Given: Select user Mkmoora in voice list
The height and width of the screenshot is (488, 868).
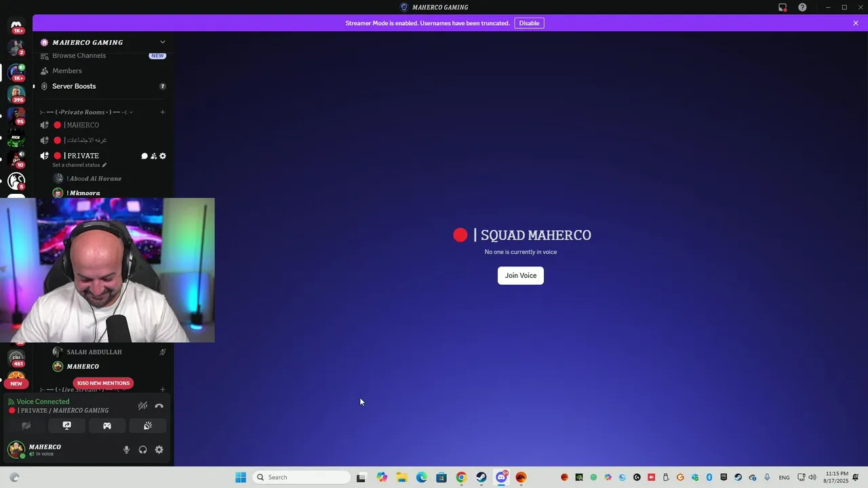Looking at the screenshot, I should point(83,193).
